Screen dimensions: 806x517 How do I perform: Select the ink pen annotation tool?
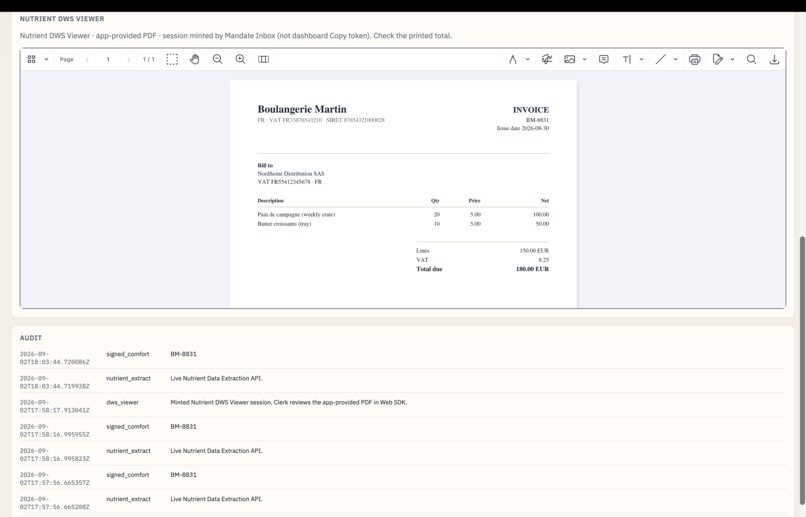pos(512,59)
